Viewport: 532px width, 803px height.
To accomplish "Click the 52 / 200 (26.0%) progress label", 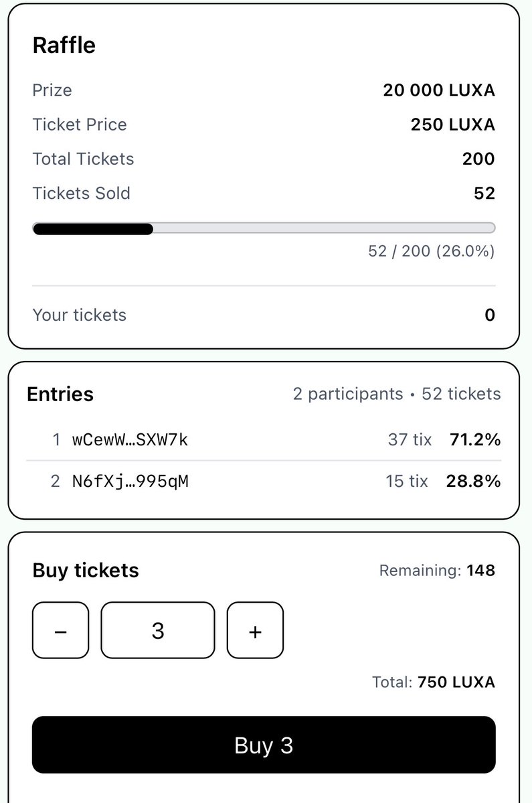I will click(x=432, y=251).
